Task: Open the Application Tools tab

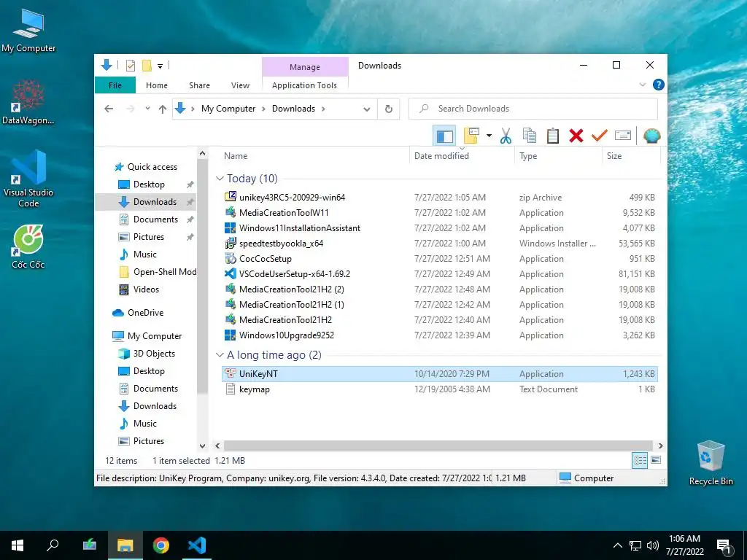Action: coord(304,85)
